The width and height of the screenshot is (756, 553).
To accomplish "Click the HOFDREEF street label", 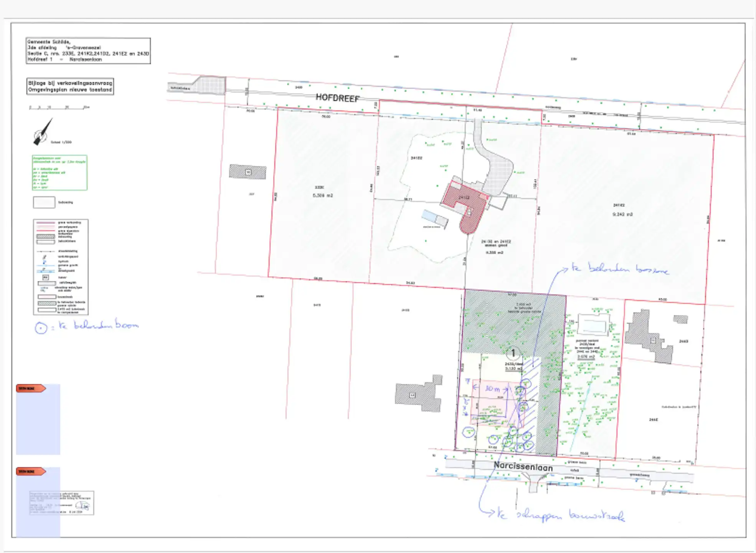I will point(337,98).
